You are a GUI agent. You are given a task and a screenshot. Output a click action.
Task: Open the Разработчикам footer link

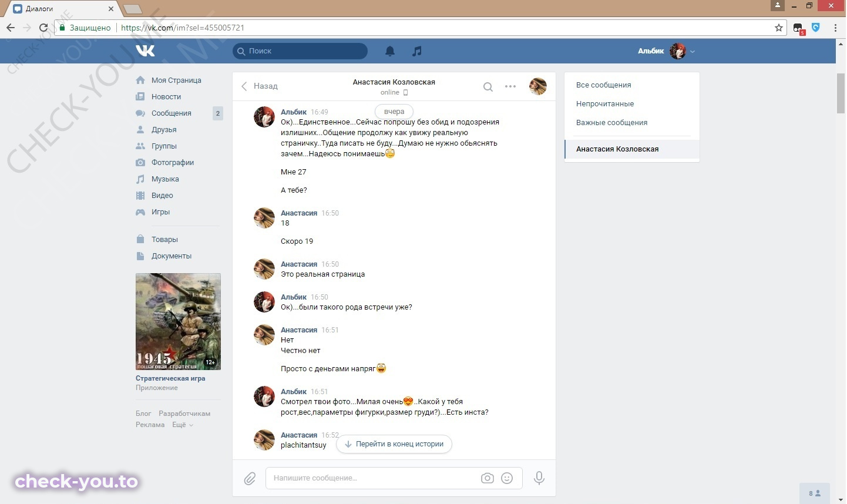tap(184, 414)
